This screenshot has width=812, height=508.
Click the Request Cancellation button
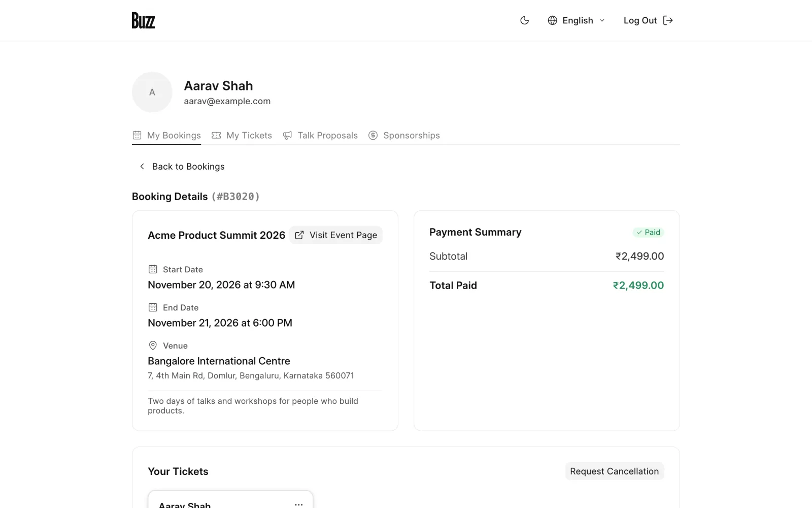point(615,471)
